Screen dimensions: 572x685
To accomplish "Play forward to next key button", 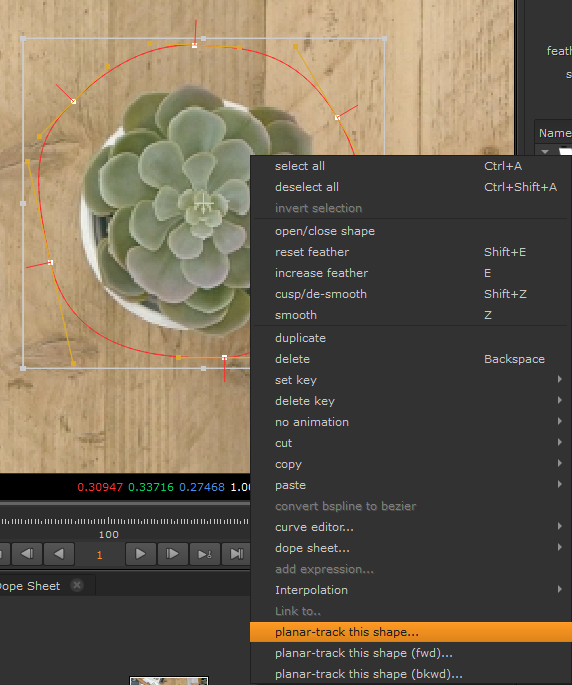I will [205, 554].
